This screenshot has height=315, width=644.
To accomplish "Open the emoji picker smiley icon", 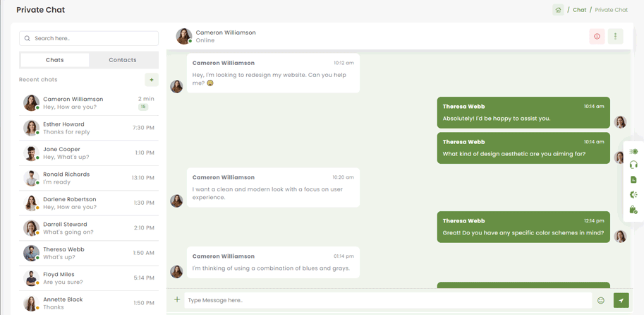I will (x=601, y=300).
